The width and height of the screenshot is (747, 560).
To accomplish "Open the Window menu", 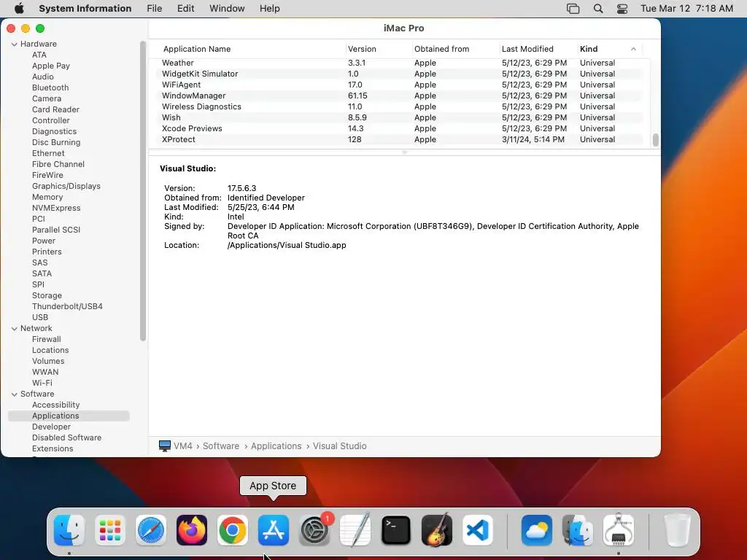I will (228, 9).
